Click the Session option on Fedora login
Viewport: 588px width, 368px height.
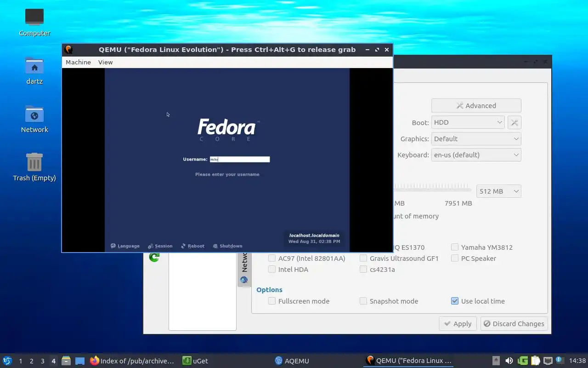[x=160, y=246]
